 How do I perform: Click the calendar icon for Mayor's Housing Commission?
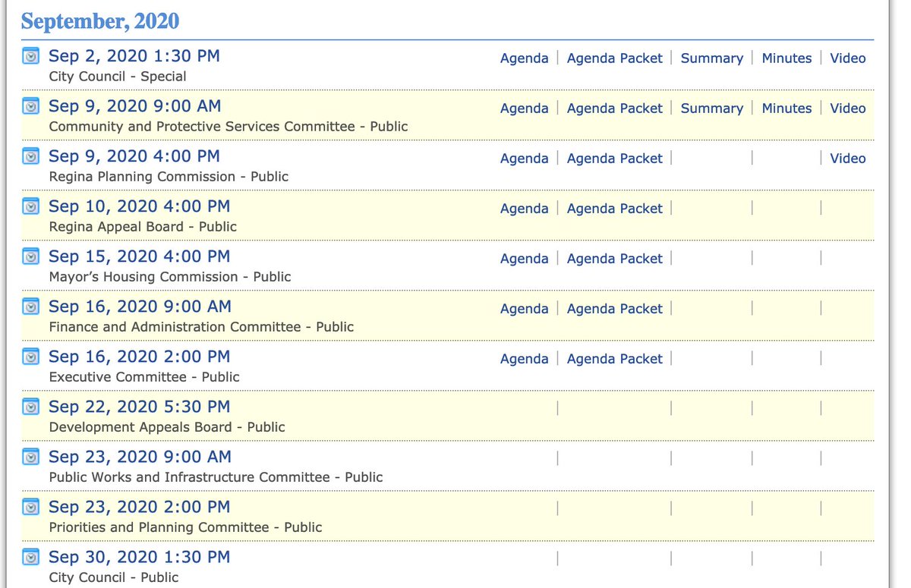[30, 256]
